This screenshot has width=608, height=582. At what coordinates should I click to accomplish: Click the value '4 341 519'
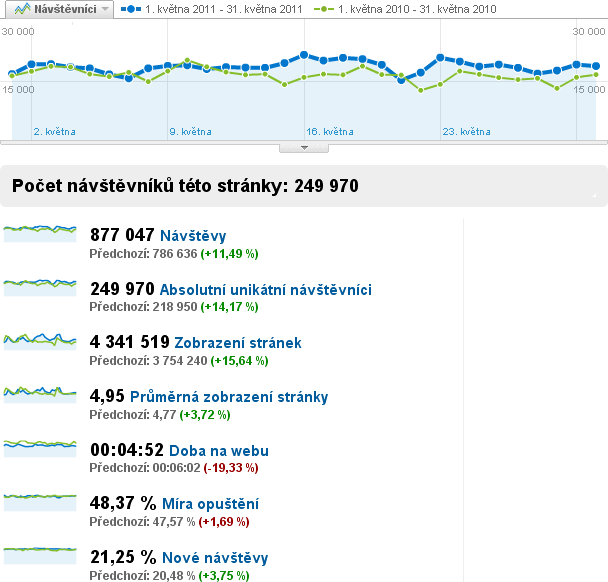coord(130,342)
